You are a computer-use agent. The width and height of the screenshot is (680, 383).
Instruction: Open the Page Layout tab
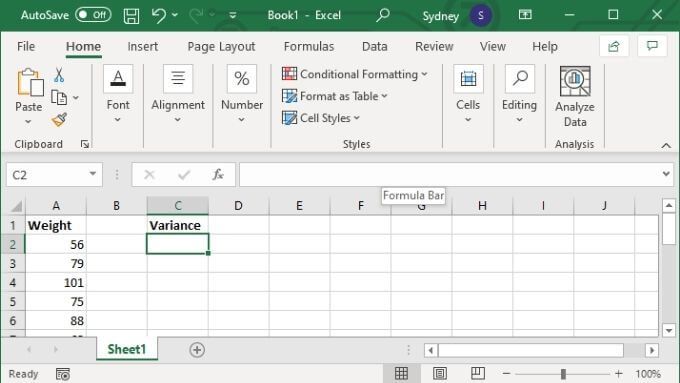pyautogui.click(x=221, y=46)
